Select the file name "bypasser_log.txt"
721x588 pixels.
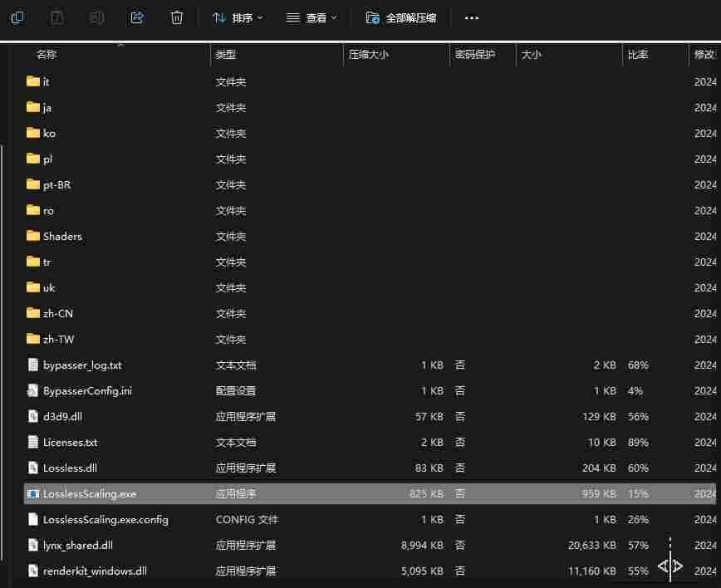[x=82, y=365]
